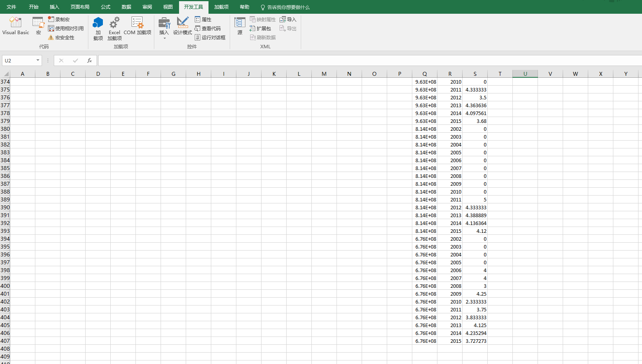Switch to the Data (数据) tab
Image resolution: width=642 pixels, height=364 pixels.
tap(126, 7)
